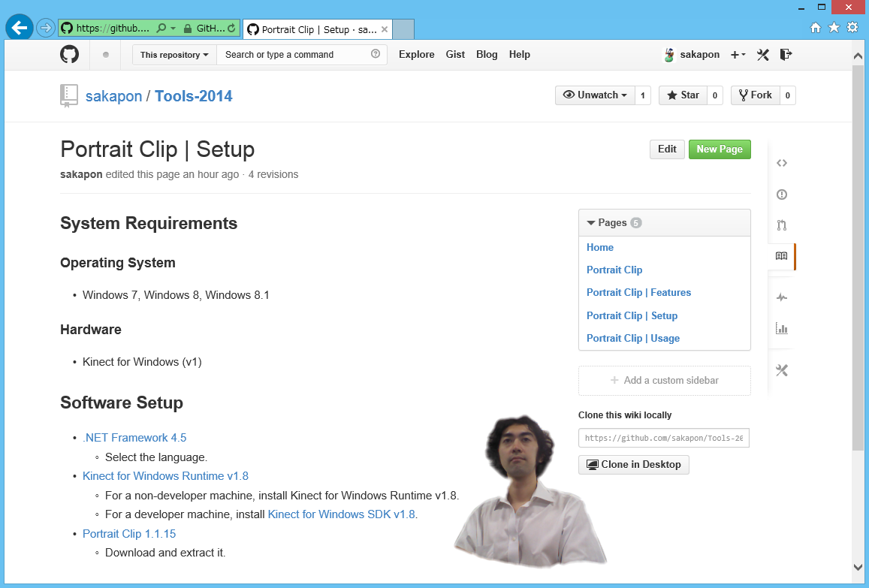Open IE favorites star icon
The height and width of the screenshot is (588, 869).
(x=834, y=27)
